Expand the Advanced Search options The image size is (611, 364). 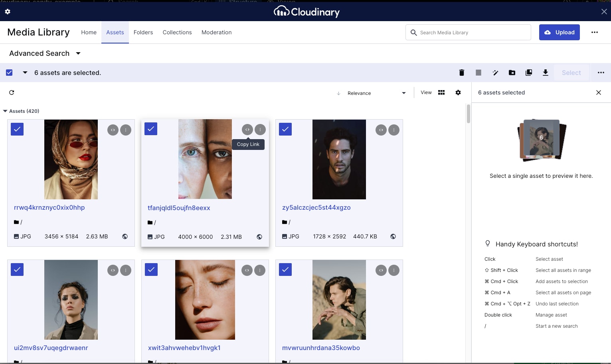[45, 53]
